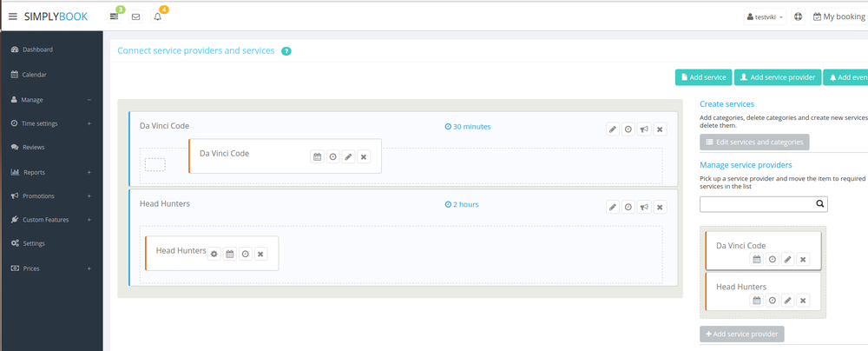Viewport: 868px width, 351px height.
Task: Expand the Custom Features sidebar menu
Action: [x=50, y=220]
